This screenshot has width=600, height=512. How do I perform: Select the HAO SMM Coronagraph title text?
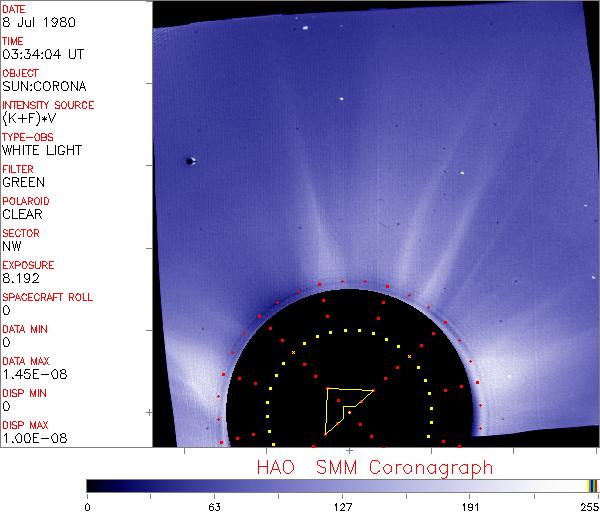pyautogui.click(x=375, y=467)
